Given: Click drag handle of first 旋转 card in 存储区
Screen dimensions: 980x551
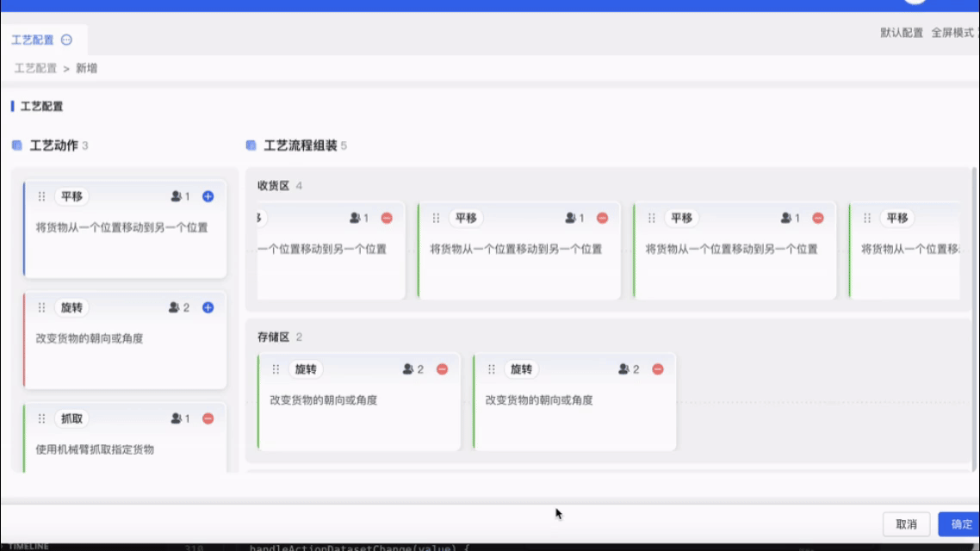Looking at the screenshot, I should (276, 369).
